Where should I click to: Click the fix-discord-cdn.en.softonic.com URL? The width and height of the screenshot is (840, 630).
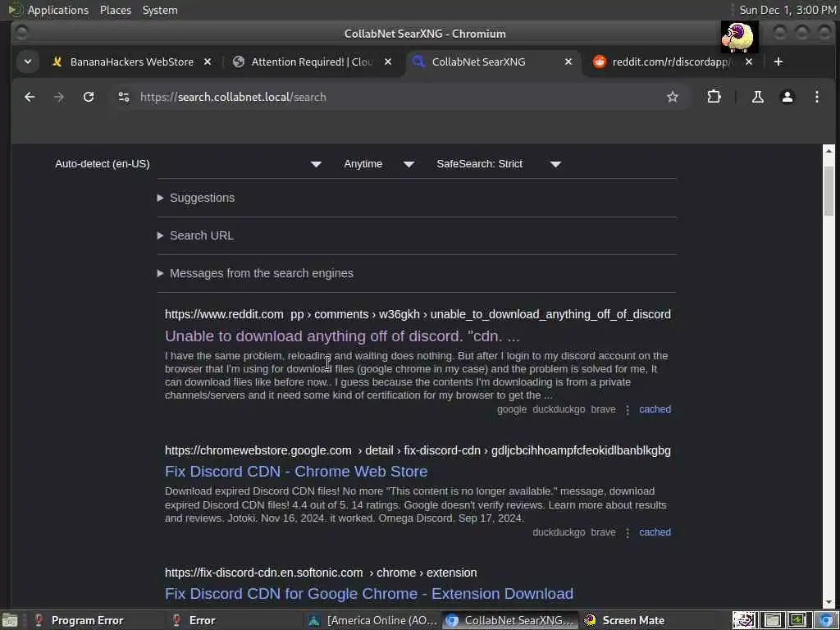click(321, 573)
